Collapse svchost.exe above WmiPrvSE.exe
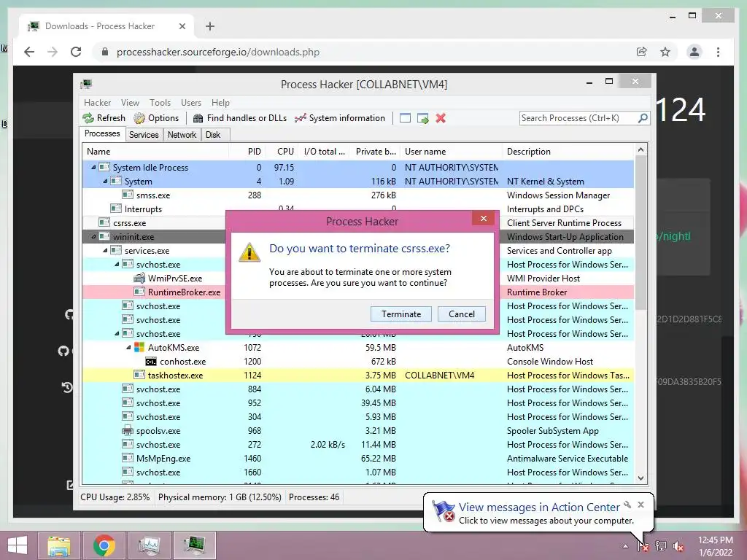747x560 pixels. [x=117, y=264]
